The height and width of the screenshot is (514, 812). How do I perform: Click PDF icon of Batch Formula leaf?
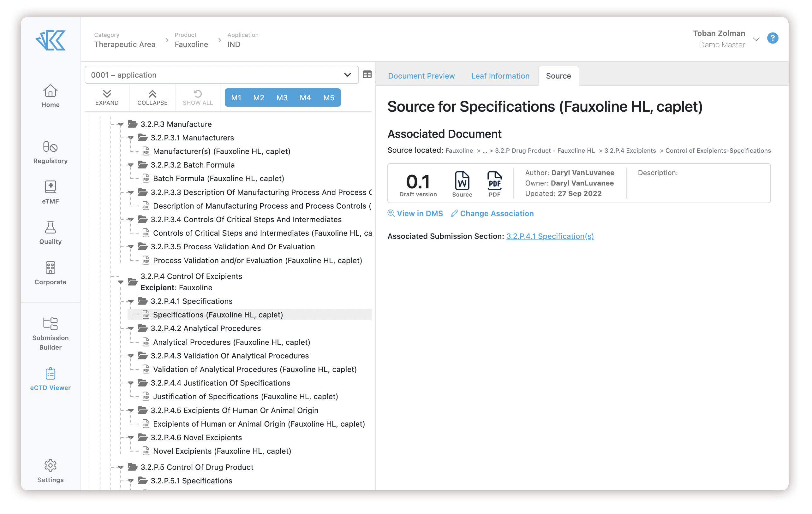pos(146,178)
